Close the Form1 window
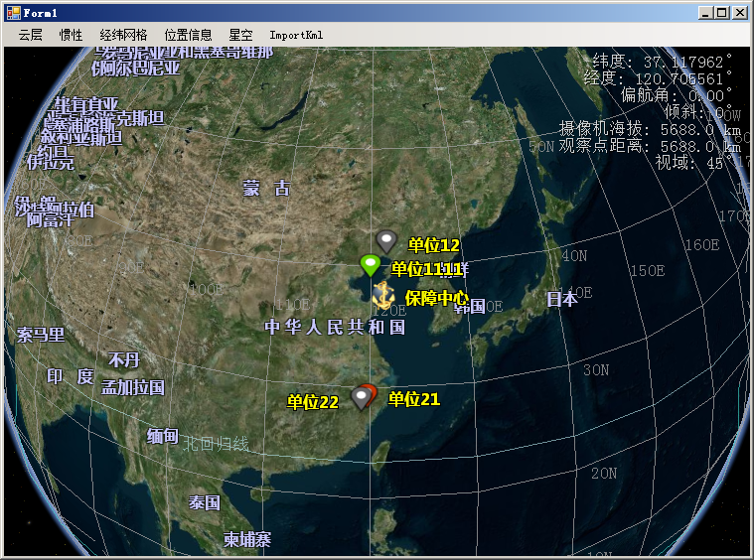 click(x=739, y=13)
